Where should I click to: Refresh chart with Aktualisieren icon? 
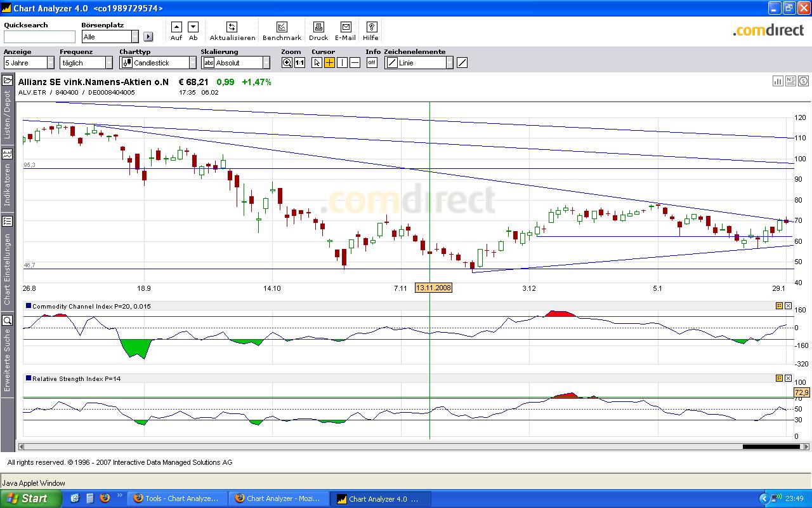[232, 27]
